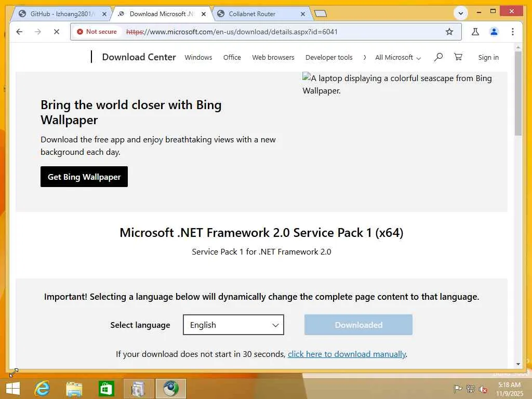Image resolution: width=532 pixels, height=399 pixels.
Task: Go back to the previous page
Action: [x=19, y=32]
